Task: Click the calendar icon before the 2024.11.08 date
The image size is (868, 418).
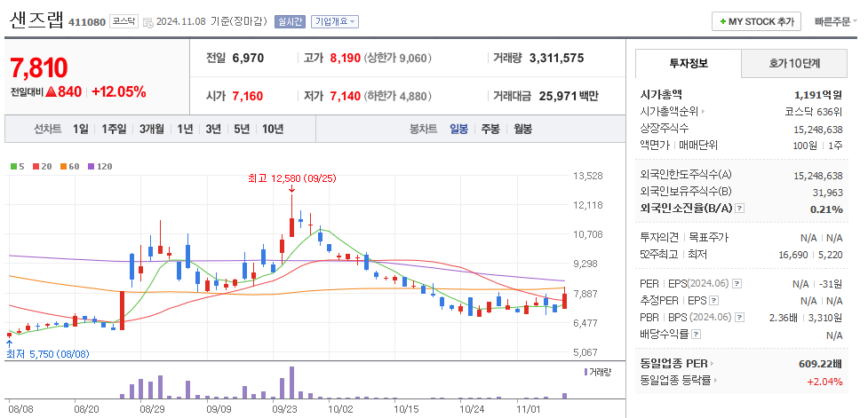Action: [x=147, y=22]
